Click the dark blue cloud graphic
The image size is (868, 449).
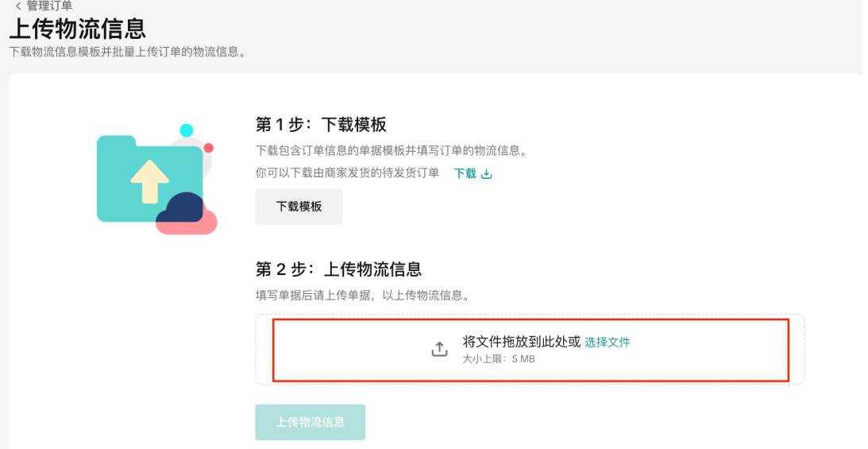182,207
